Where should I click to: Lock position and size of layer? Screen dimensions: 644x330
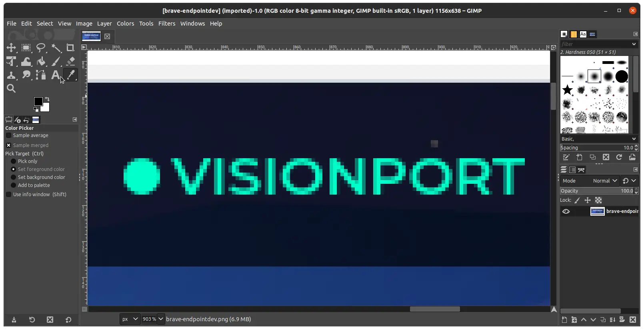[588, 201]
